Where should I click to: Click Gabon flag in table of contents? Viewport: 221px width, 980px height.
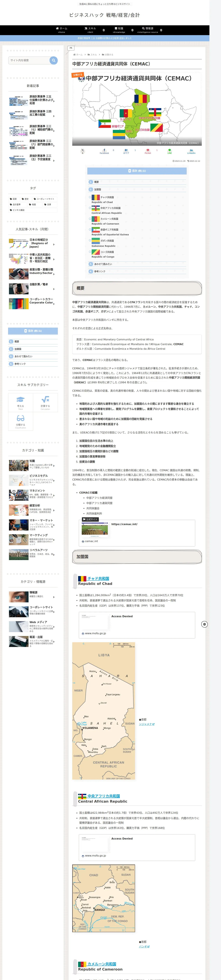pos(96,241)
